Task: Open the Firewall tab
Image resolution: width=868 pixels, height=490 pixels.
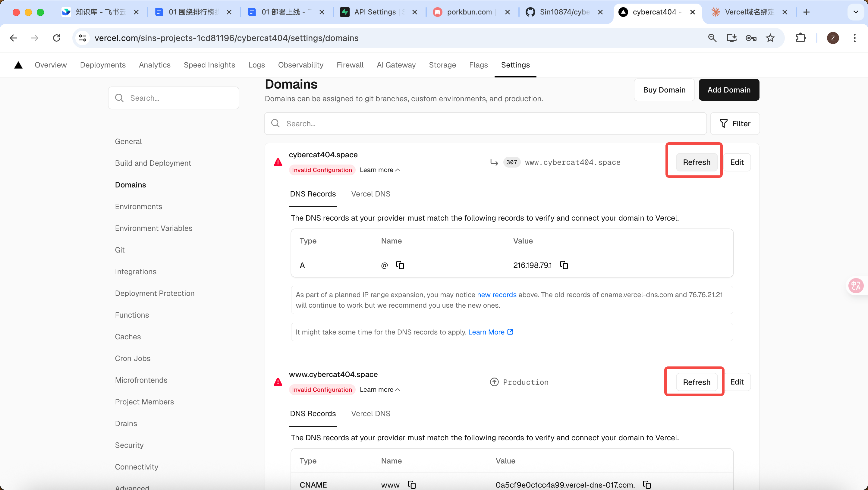Action: 350,65
